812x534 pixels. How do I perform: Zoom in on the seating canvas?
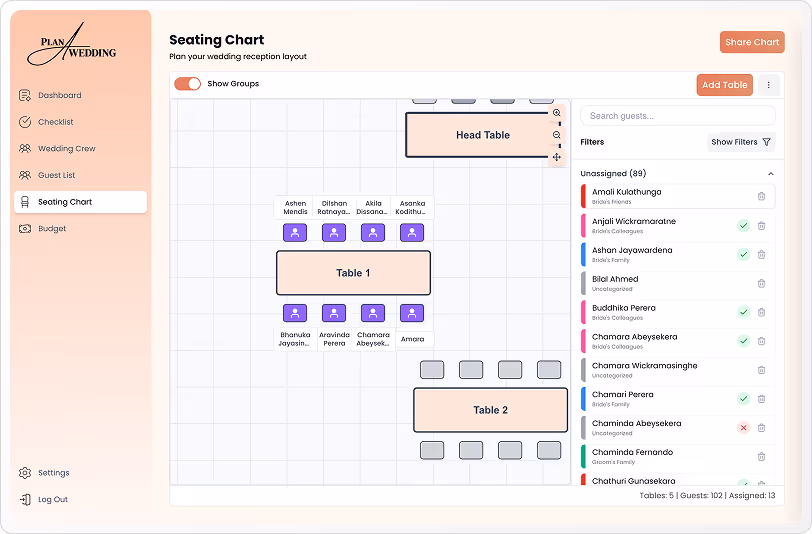tap(557, 114)
